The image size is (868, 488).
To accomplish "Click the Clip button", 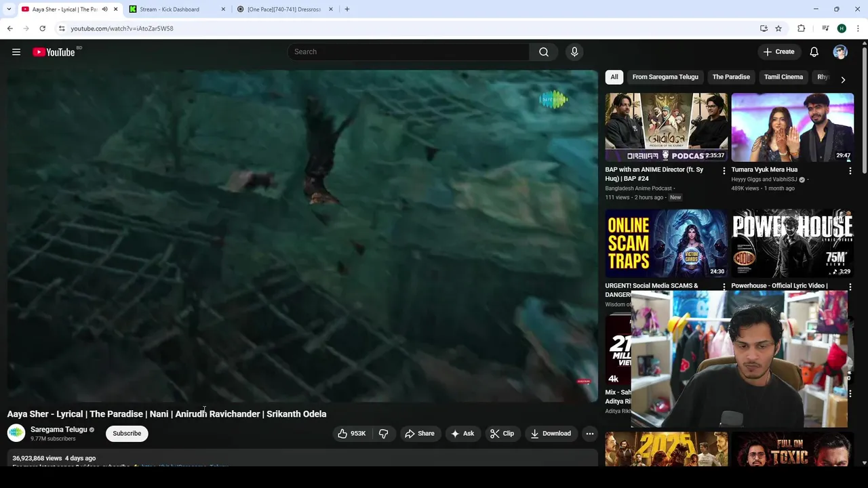I will [x=502, y=434].
